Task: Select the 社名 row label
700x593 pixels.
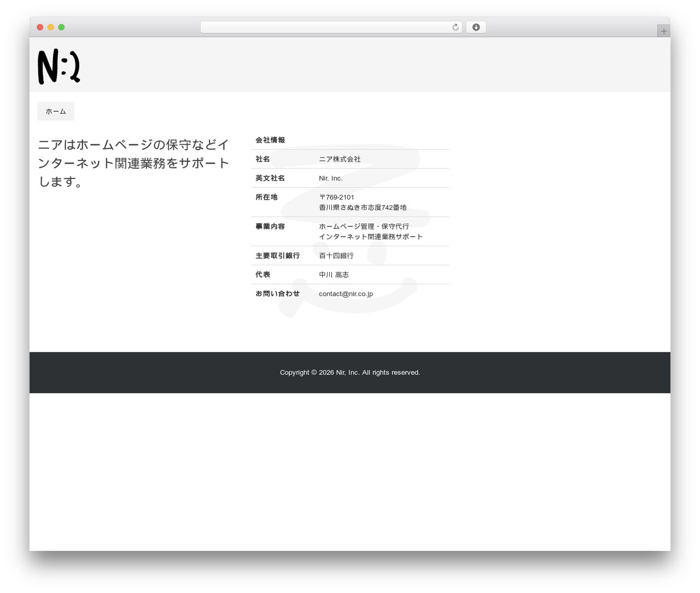Action: click(262, 159)
